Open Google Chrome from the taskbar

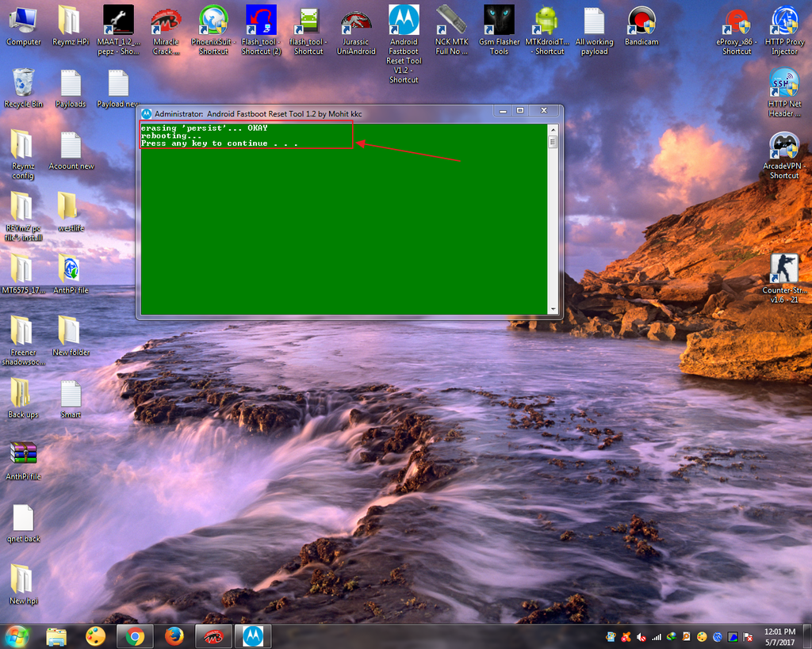(135, 636)
